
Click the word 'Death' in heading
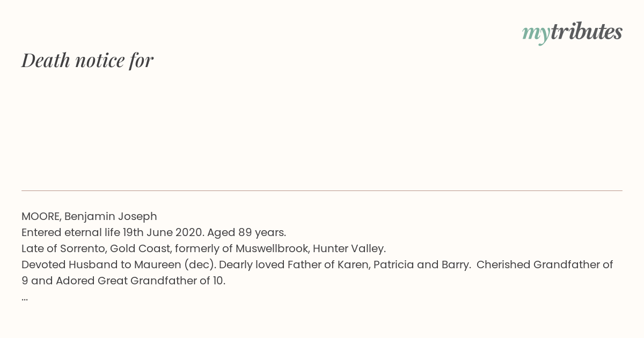pos(46,60)
